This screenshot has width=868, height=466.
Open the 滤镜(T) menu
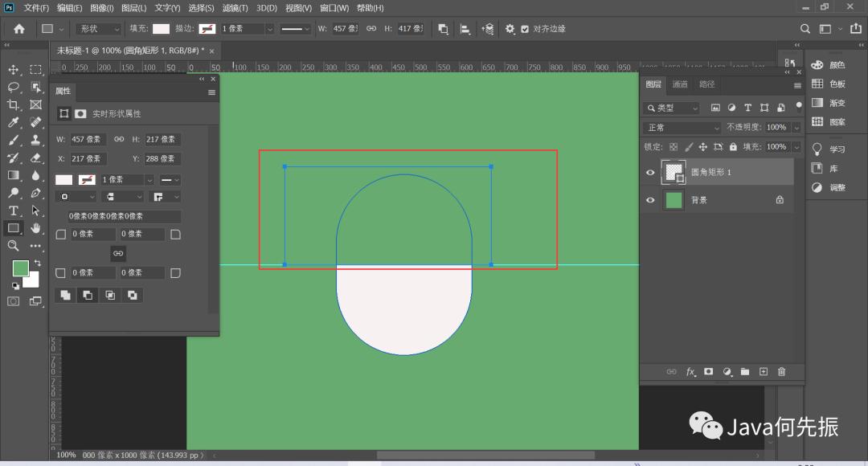coord(235,8)
